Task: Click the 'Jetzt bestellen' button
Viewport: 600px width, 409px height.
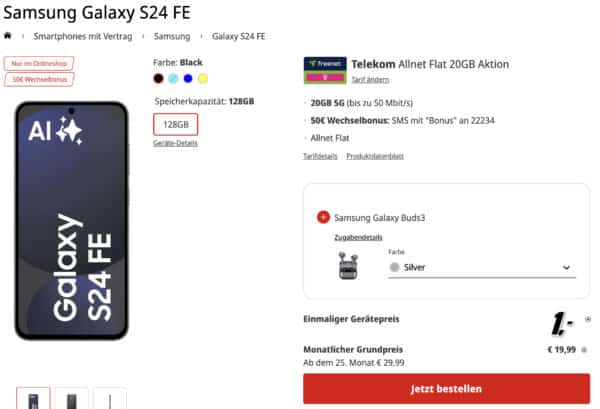Action: click(x=446, y=389)
